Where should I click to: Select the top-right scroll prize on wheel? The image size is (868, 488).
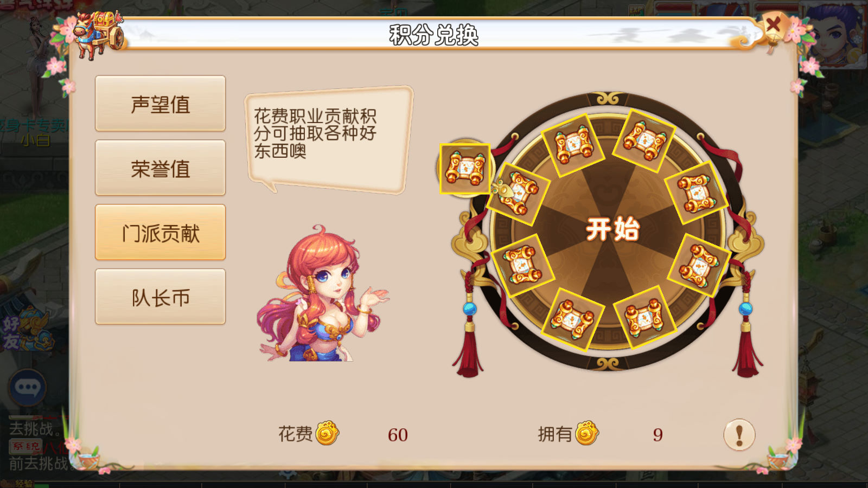pyautogui.click(x=644, y=140)
